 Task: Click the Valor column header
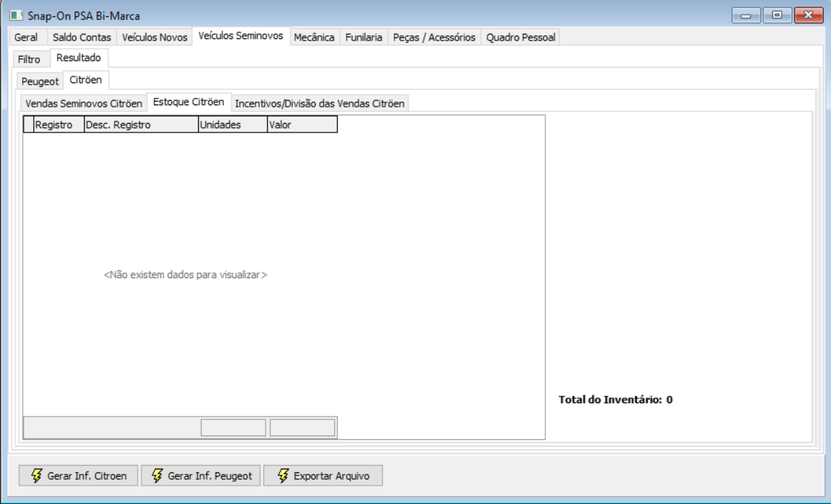click(302, 124)
